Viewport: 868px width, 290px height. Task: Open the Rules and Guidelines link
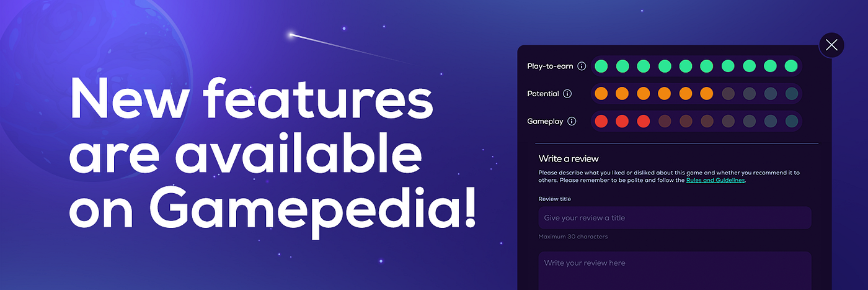click(x=715, y=180)
